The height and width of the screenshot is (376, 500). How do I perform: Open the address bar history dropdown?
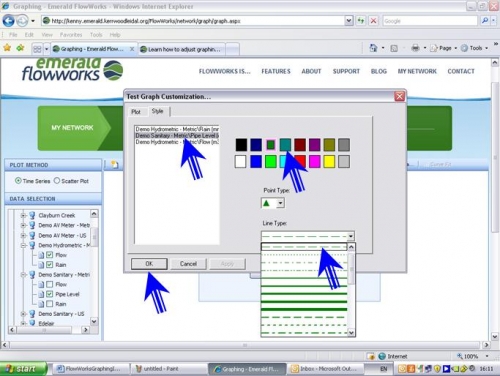coord(348,21)
